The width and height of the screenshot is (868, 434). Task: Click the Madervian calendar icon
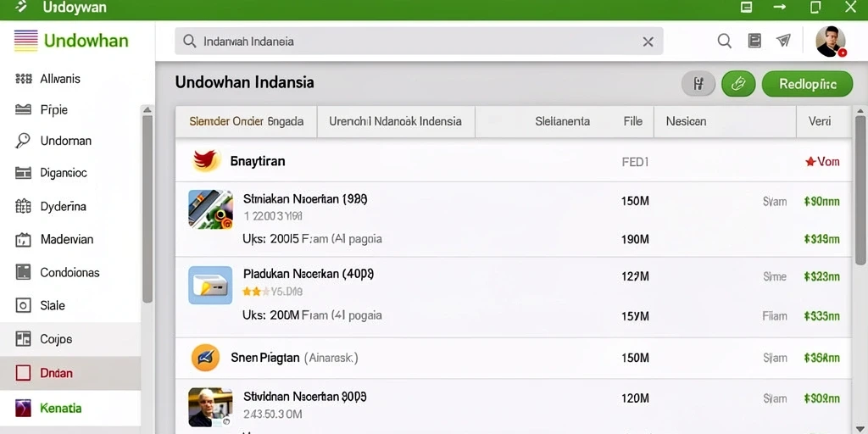click(x=23, y=240)
